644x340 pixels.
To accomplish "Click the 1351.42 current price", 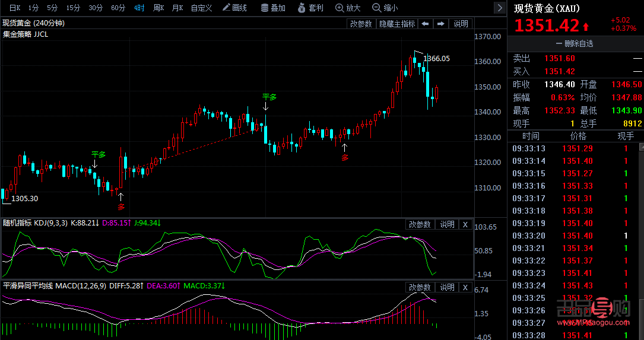I will point(547,26).
